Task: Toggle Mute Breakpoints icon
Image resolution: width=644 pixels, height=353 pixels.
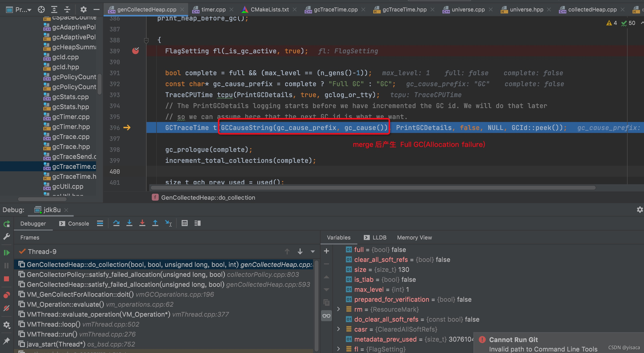Action: tap(6, 308)
